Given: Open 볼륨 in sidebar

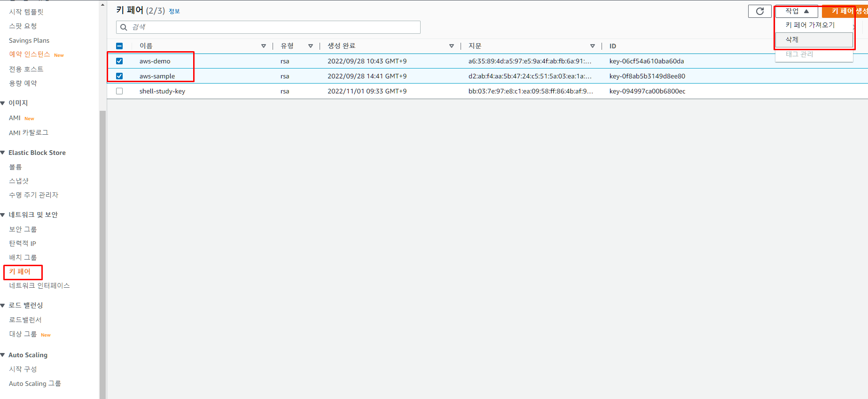Looking at the screenshot, I should point(16,167).
